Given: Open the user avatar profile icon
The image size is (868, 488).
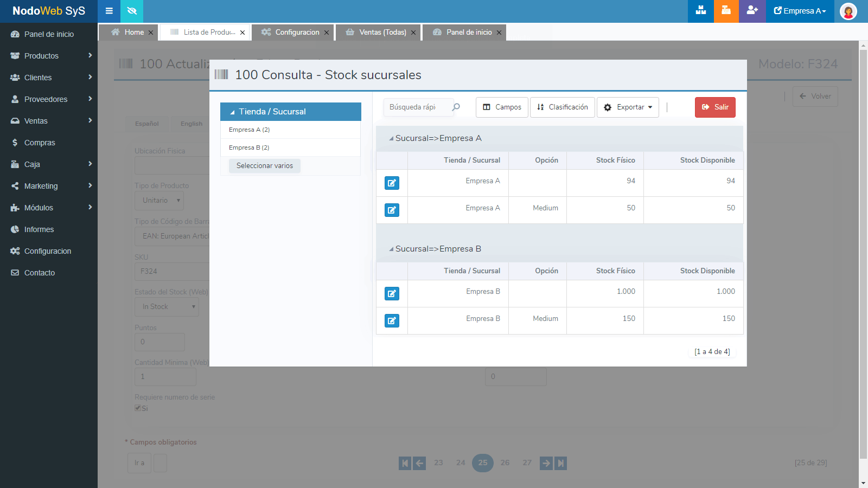Looking at the screenshot, I should click(x=848, y=11).
